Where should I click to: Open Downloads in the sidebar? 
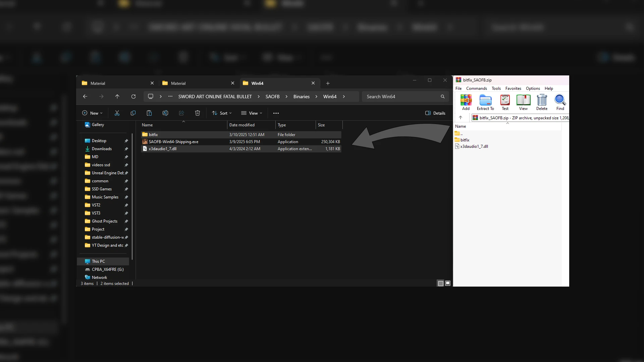[102, 149]
